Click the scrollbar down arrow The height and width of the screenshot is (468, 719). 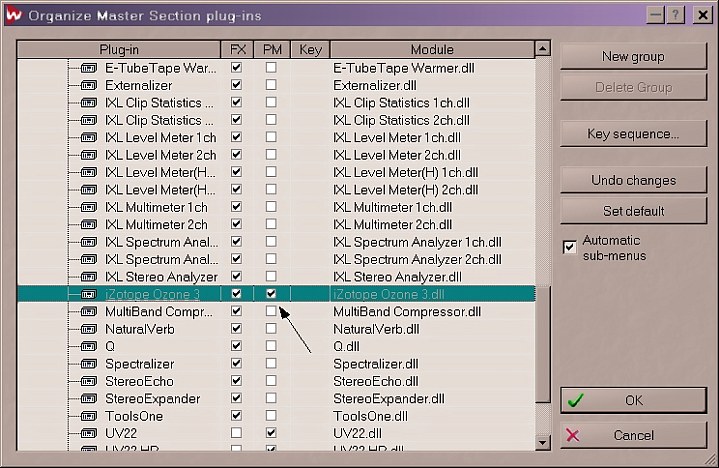543,442
